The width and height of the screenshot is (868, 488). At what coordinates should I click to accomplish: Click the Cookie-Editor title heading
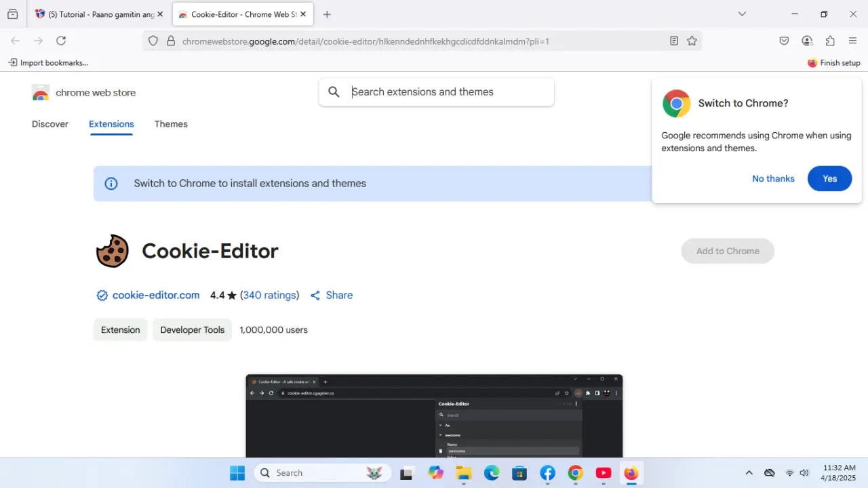point(210,251)
